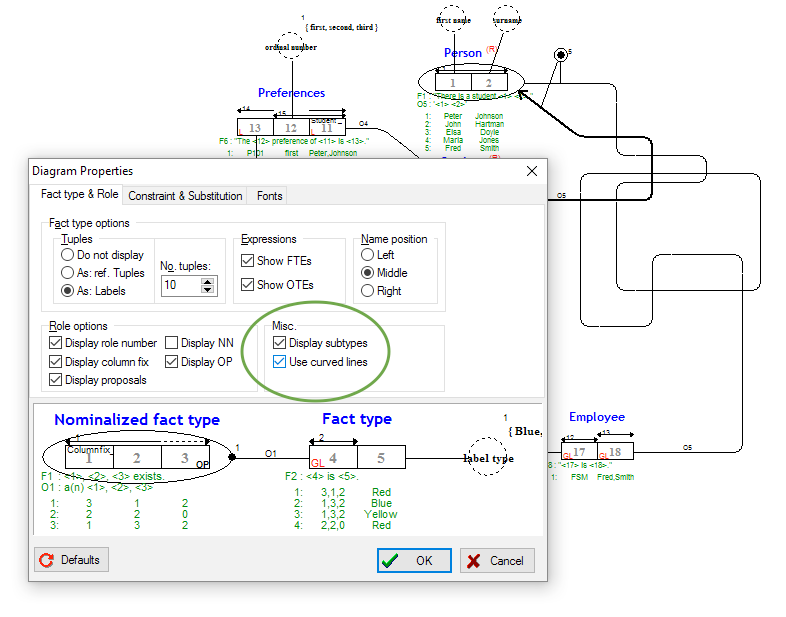The image size is (786, 617).
Task: Select 'Do not display' tuples option
Action: click(69, 255)
